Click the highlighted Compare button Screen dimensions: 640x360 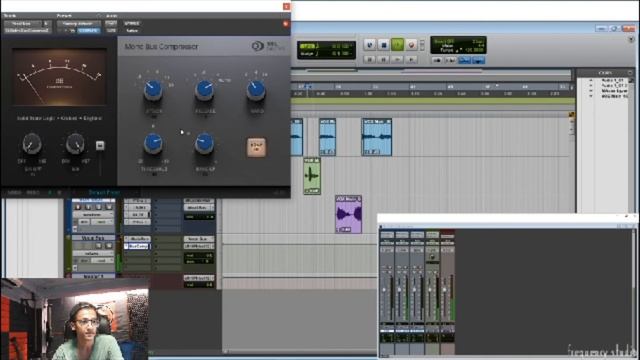pyautogui.click(x=89, y=31)
